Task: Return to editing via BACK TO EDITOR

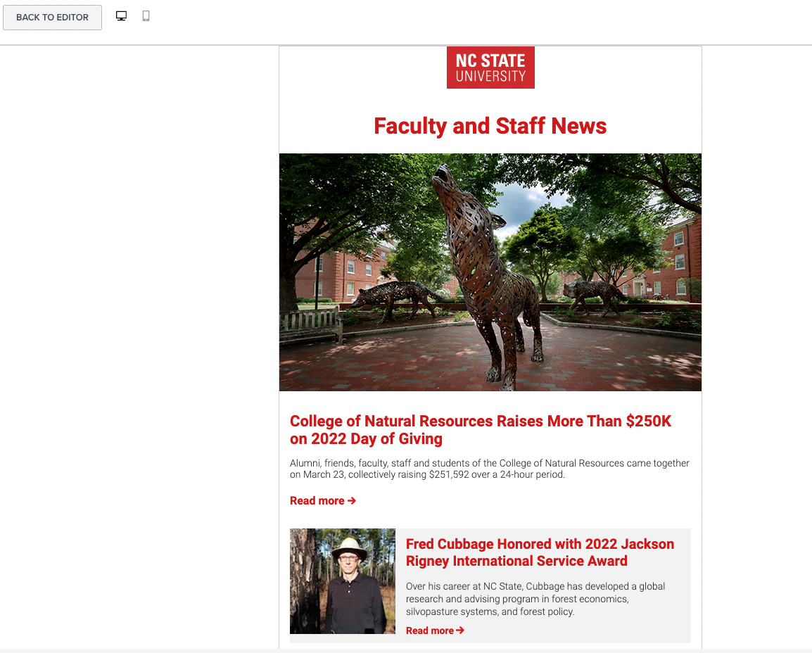Action: pyautogui.click(x=52, y=17)
